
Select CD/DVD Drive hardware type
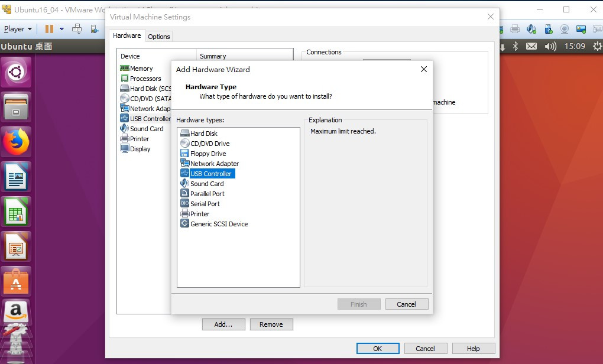point(205,144)
